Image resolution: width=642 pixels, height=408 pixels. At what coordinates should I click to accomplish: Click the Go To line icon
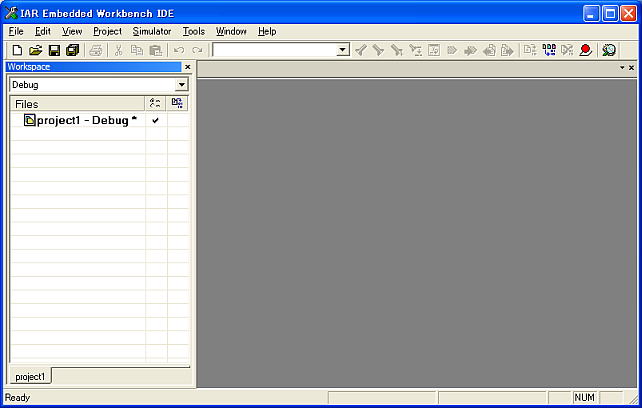coord(434,50)
